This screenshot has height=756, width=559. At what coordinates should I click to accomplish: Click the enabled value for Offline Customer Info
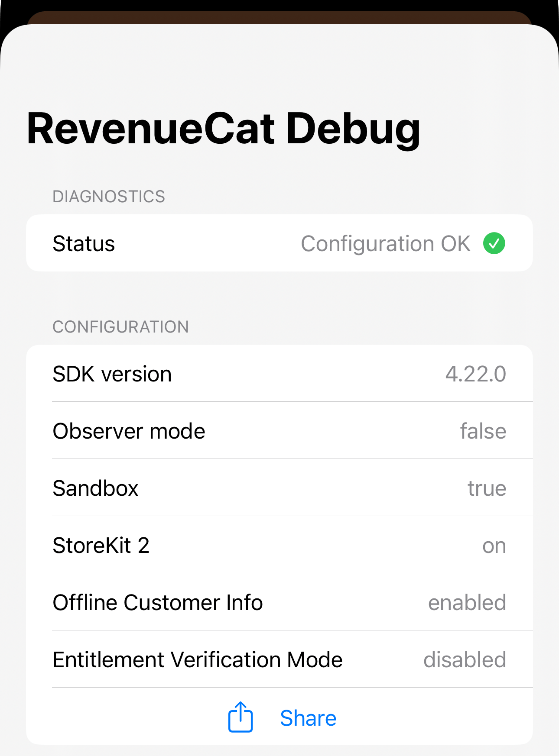tap(467, 602)
